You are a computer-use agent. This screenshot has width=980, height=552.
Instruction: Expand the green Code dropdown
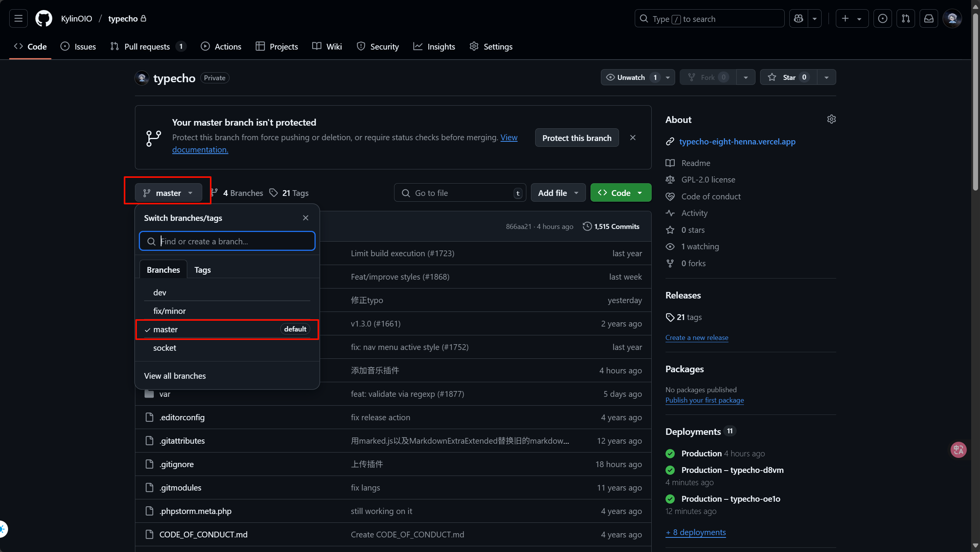621,193
